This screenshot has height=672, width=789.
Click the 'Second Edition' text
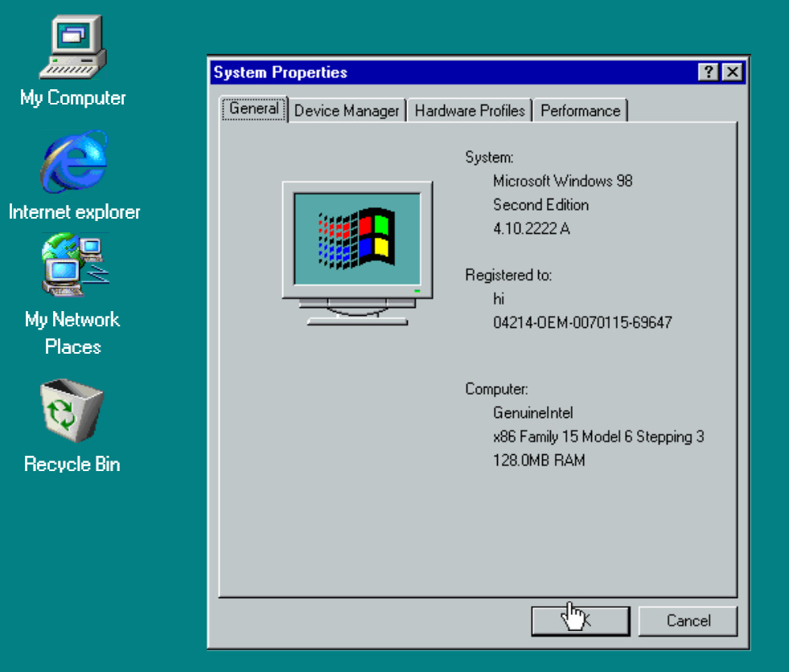point(541,205)
